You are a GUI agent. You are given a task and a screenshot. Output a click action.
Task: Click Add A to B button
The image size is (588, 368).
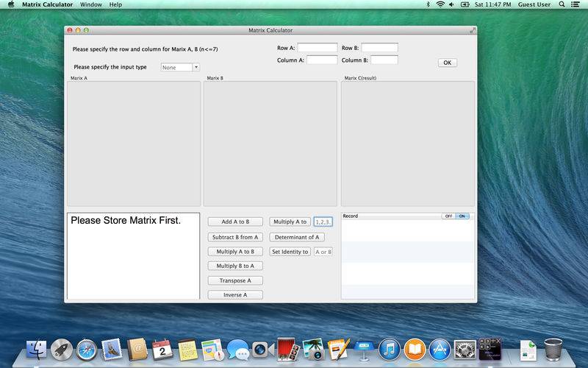tap(235, 222)
